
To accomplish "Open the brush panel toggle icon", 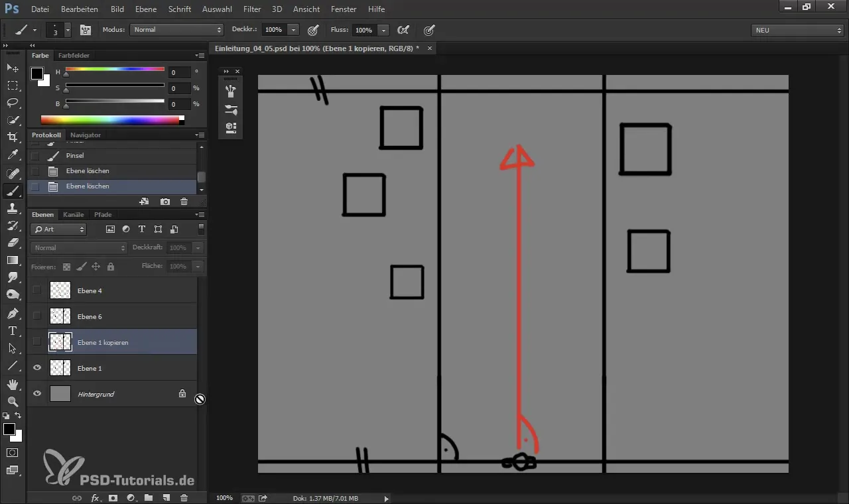I will pyautogui.click(x=86, y=30).
